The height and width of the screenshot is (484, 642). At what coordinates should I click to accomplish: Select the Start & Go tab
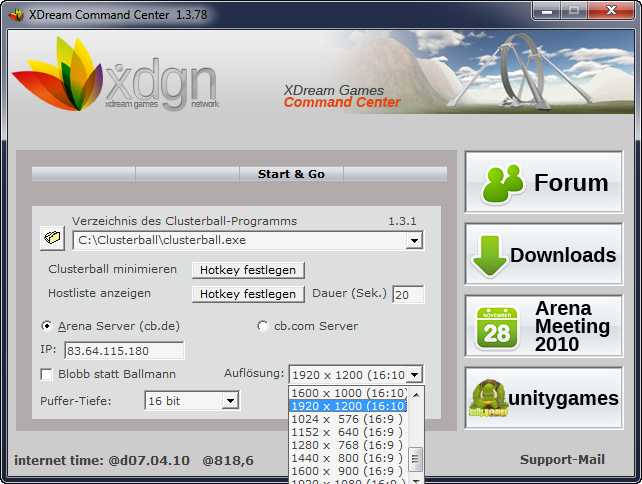[291, 174]
